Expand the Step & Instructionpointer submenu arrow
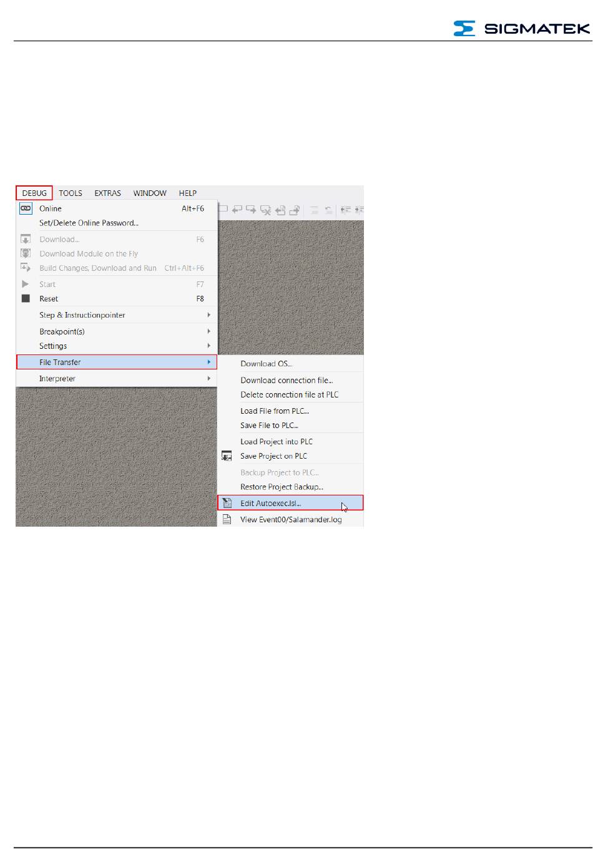 [x=209, y=315]
